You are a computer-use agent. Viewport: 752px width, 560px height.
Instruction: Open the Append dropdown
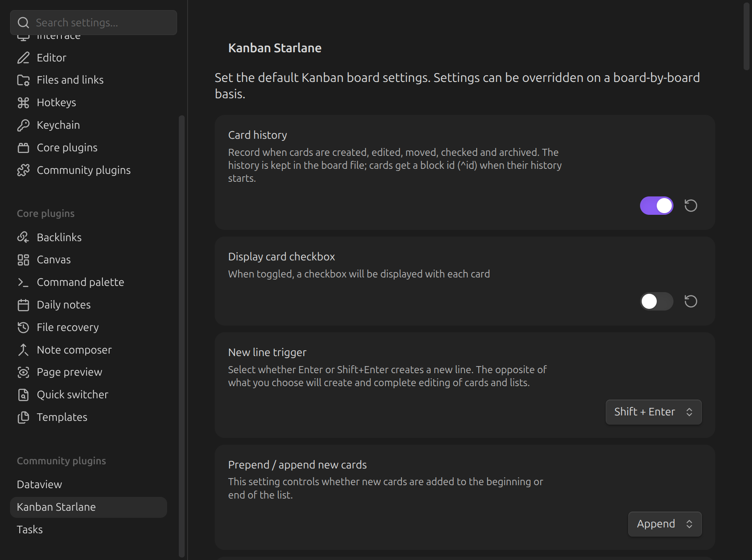coord(665,524)
